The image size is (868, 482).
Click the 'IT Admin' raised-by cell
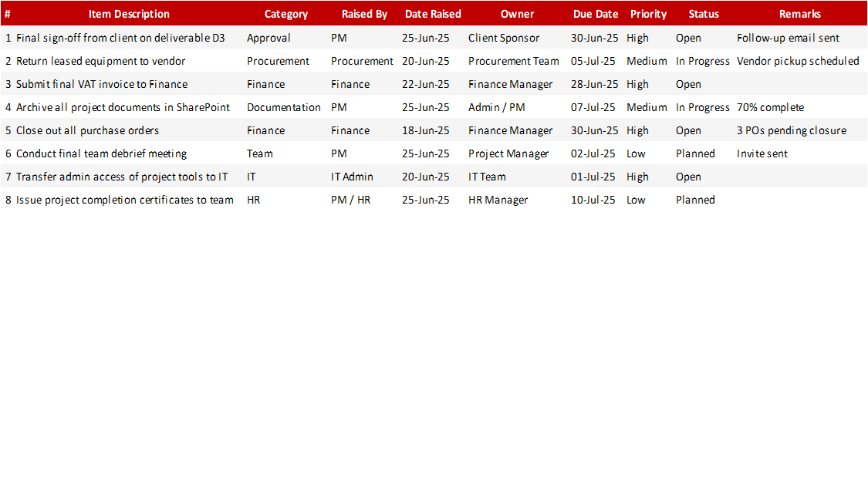(x=352, y=177)
